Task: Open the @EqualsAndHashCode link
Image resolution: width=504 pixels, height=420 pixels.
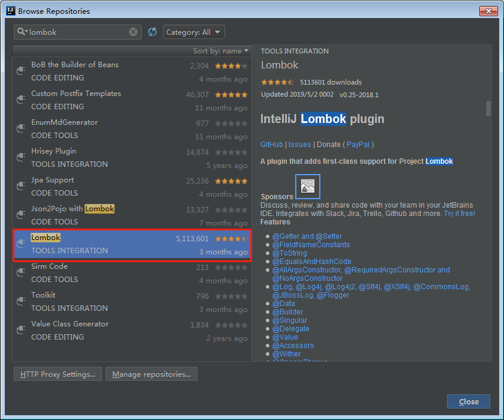Action: (x=312, y=262)
